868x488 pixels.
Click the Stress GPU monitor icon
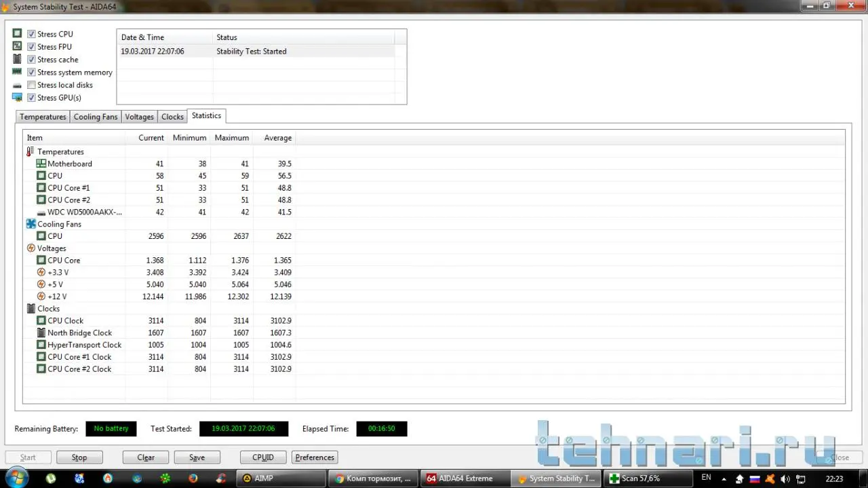click(x=17, y=97)
